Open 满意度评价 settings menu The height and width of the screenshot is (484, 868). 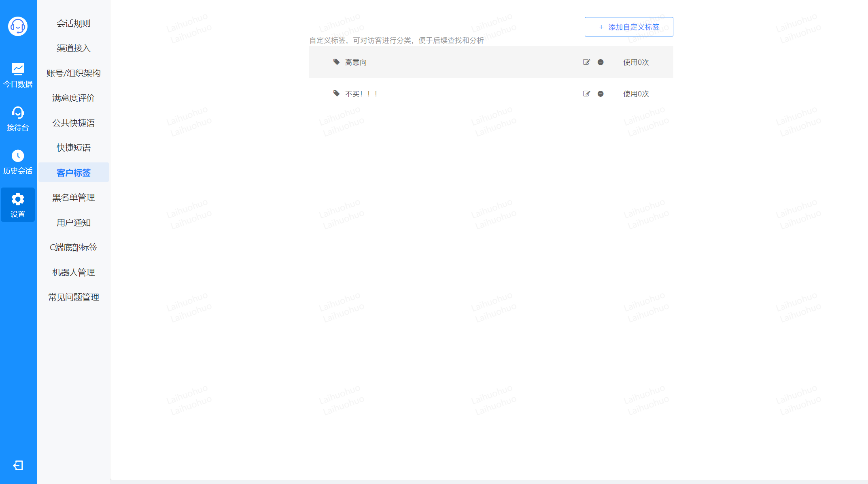[73, 98]
